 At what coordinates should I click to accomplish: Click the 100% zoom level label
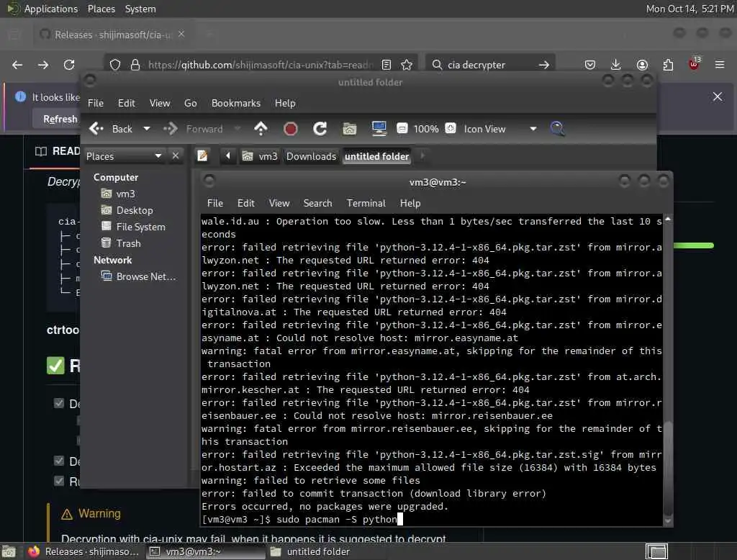426,129
